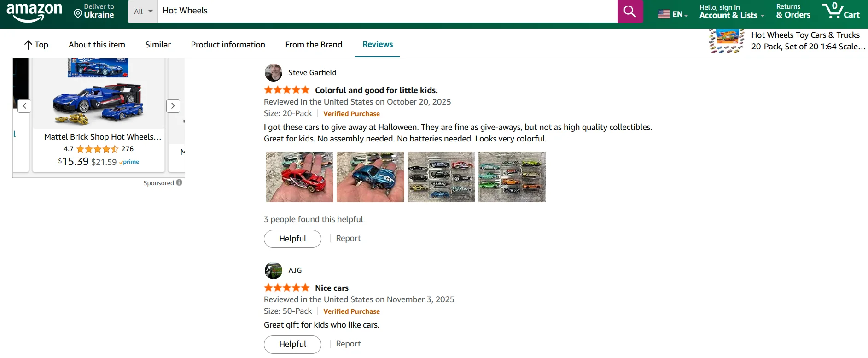Expand the All departments search dropdown

[x=143, y=11]
